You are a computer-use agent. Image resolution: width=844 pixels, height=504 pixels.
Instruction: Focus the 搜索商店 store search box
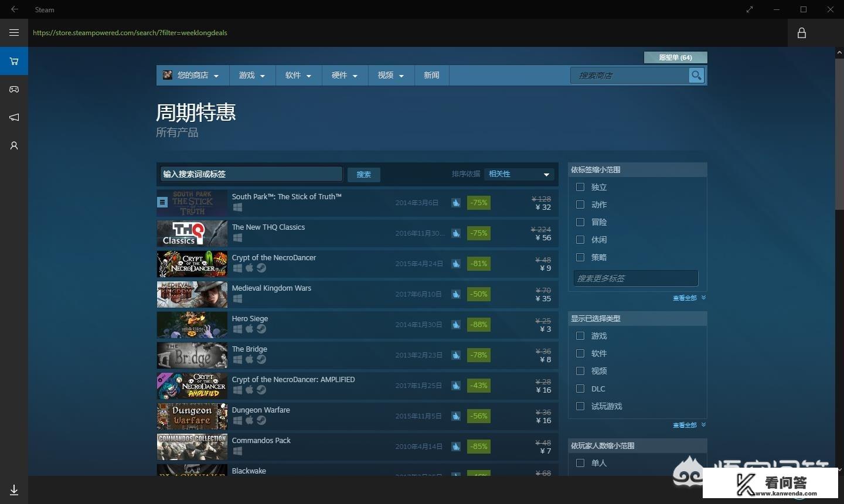click(x=630, y=75)
